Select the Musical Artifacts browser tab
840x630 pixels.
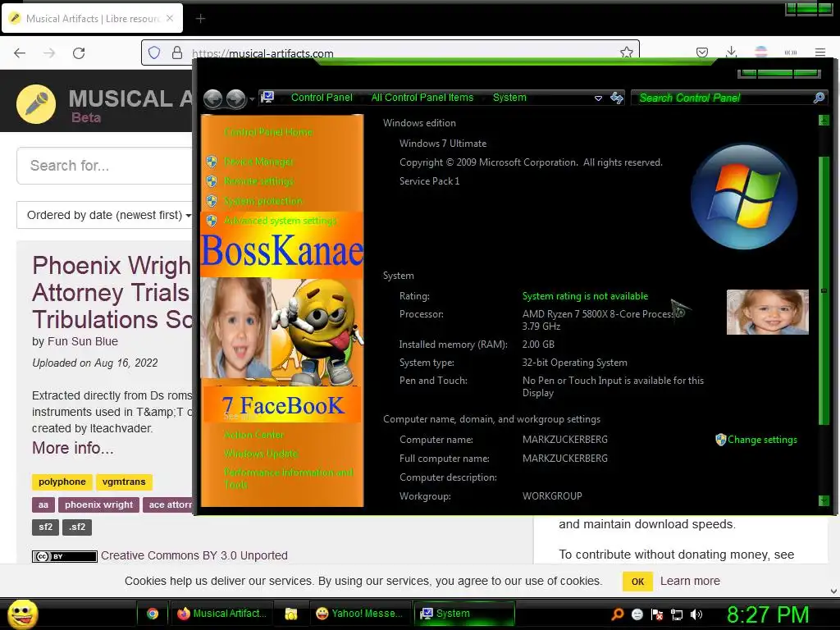(x=92, y=18)
